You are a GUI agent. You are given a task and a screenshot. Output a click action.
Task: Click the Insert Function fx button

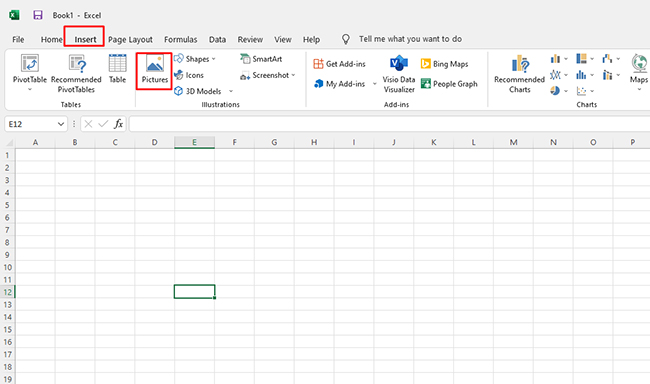(x=119, y=124)
